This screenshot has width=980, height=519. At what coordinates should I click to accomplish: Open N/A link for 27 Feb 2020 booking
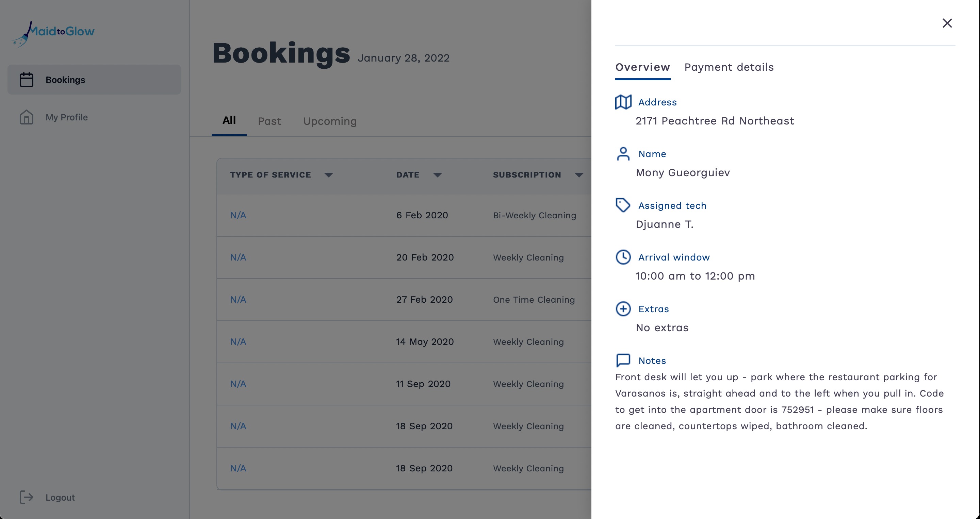pos(238,300)
